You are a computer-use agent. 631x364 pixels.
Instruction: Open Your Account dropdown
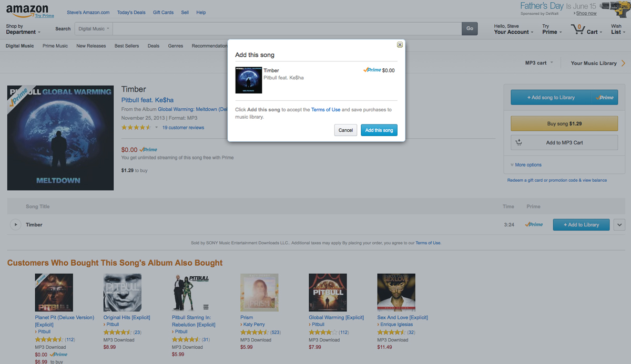click(x=514, y=29)
